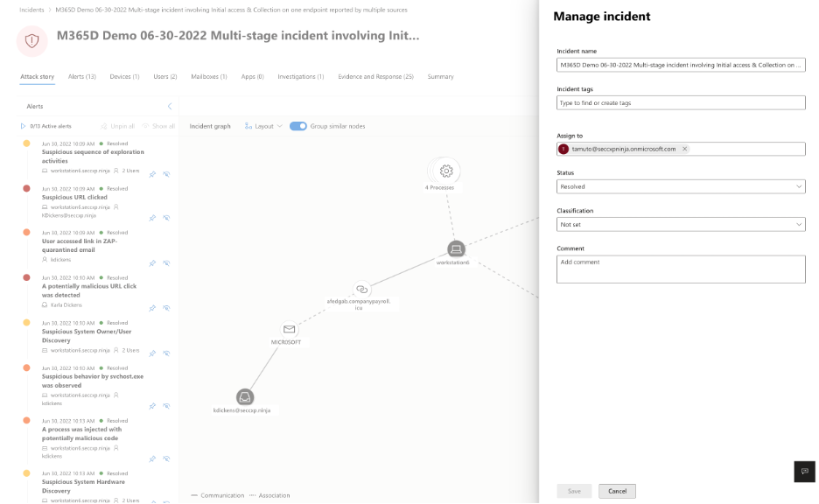Open the feedback chat icon at bottom right

(x=804, y=471)
